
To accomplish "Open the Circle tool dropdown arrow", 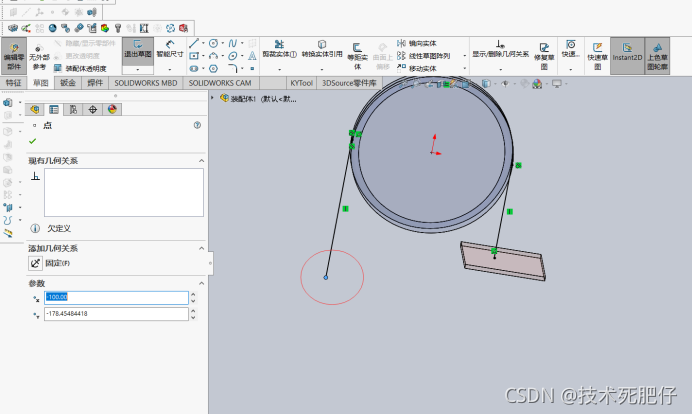I will pos(222,43).
